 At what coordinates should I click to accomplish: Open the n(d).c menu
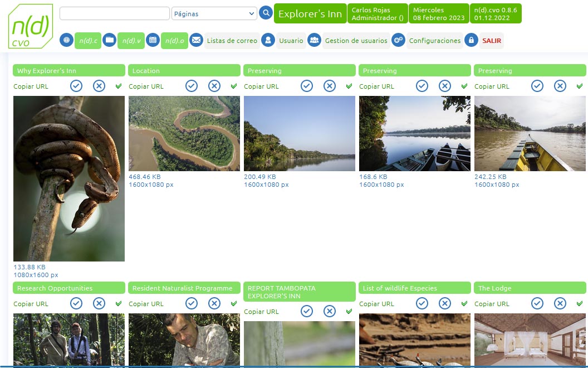[x=88, y=41]
